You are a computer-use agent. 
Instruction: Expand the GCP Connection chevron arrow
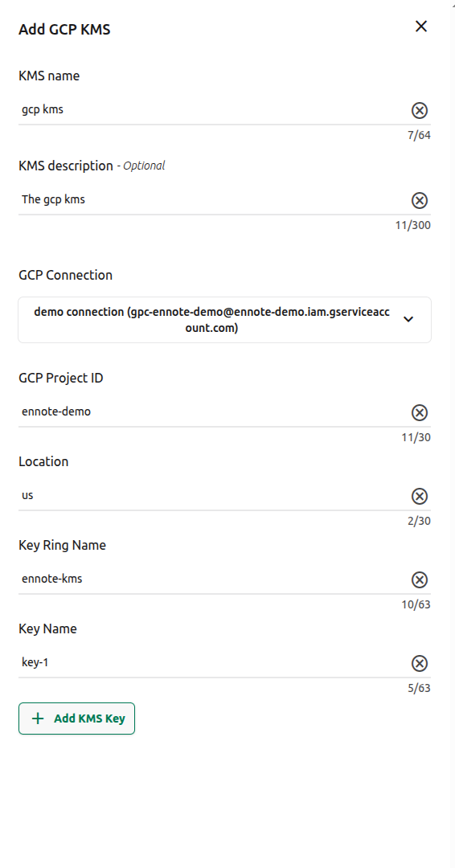pyautogui.click(x=408, y=319)
